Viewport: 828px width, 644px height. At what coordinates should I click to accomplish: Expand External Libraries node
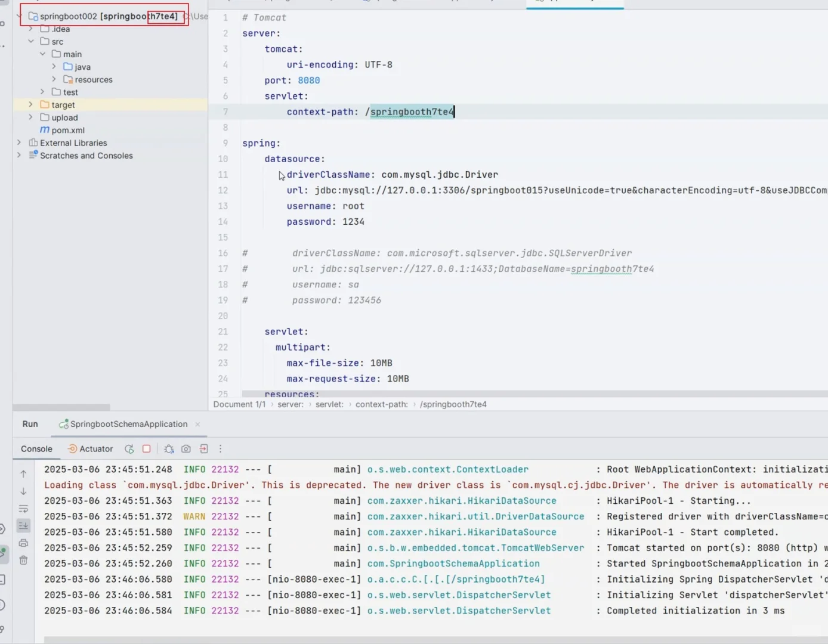(x=19, y=143)
